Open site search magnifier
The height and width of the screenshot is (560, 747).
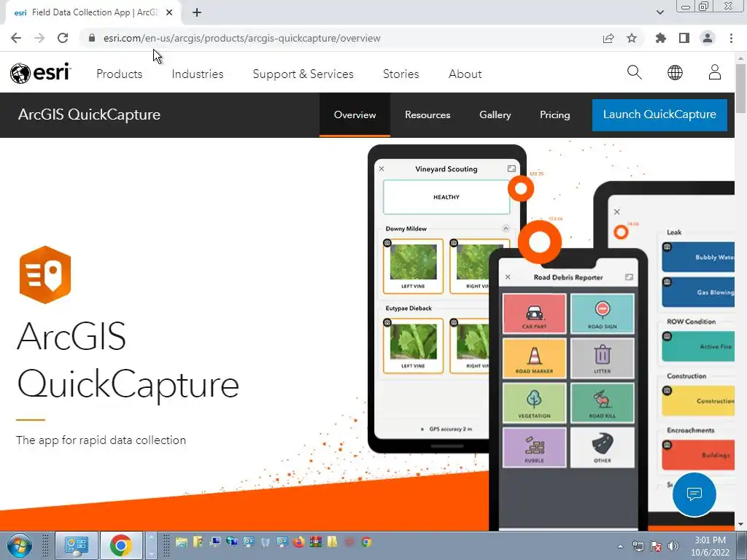[x=634, y=72]
